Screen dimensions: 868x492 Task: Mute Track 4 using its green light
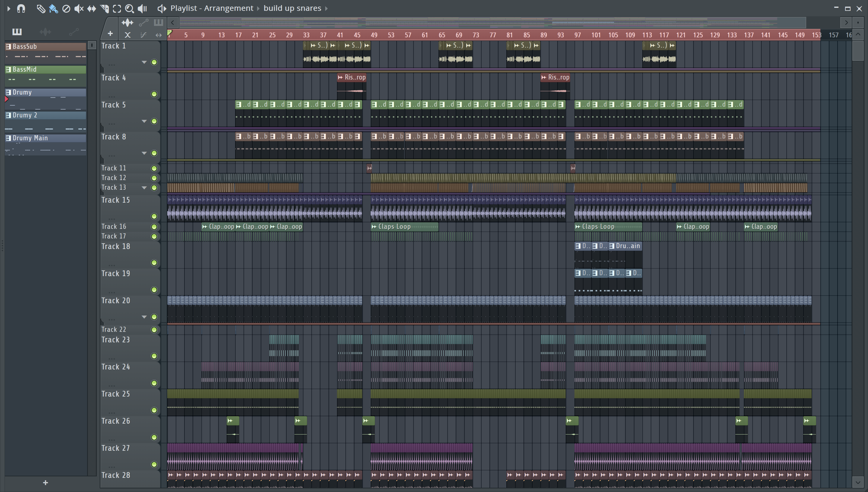pos(154,94)
